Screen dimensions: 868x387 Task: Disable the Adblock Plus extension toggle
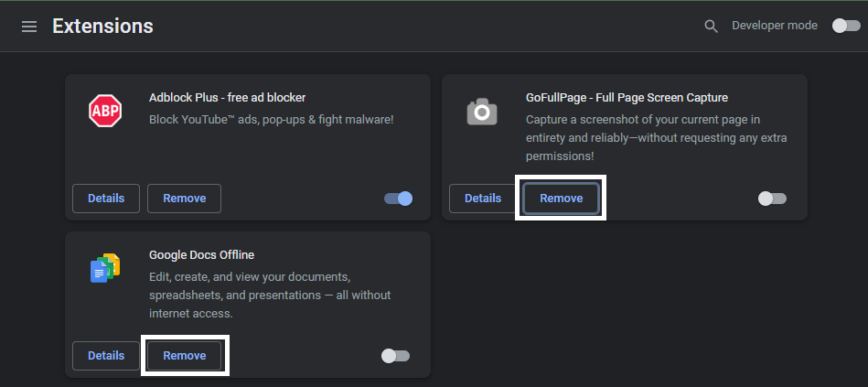pyautogui.click(x=399, y=199)
